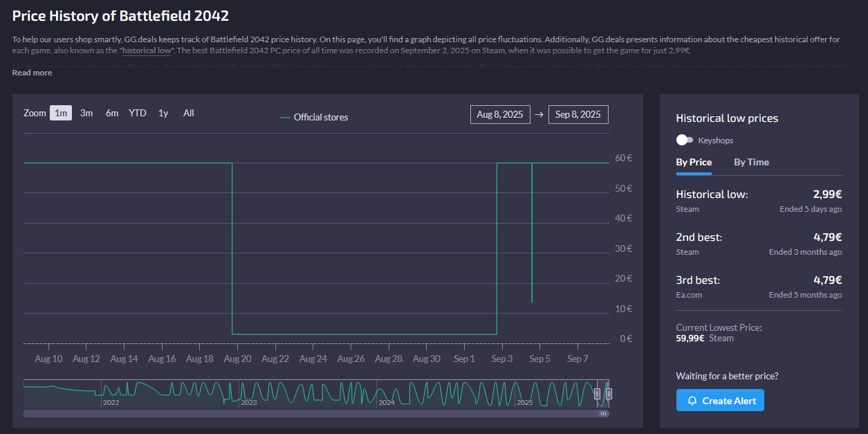The height and width of the screenshot is (434, 868).
Task: Click the 0 € y-axis label
Action: click(x=626, y=338)
